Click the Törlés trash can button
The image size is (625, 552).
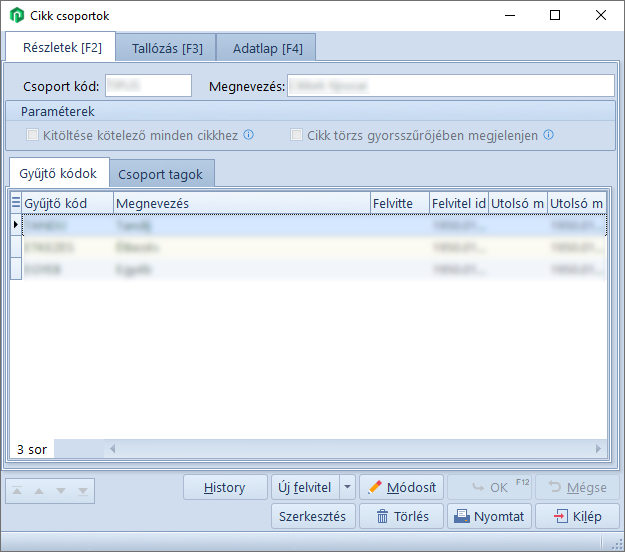(x=401, y=516)
